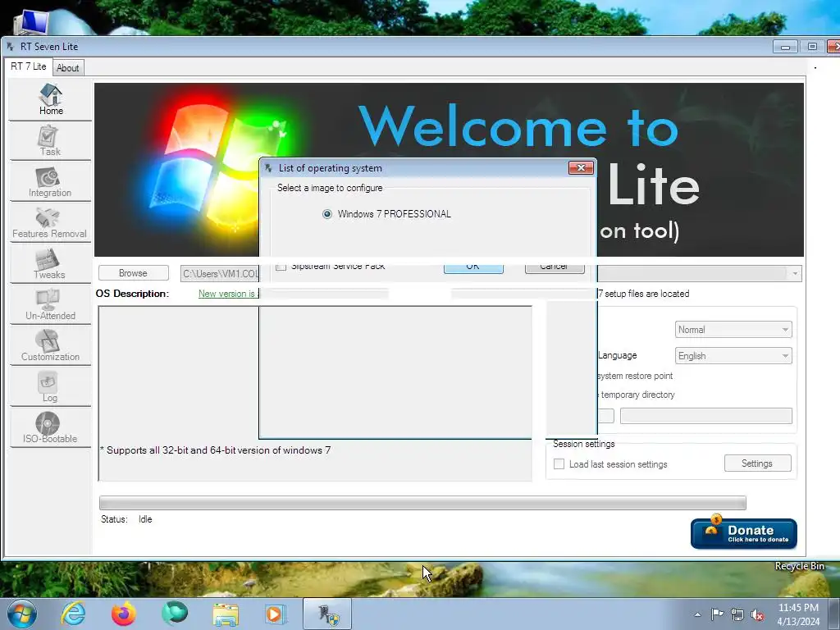Open the Integration section
The image size is (840, 630).
point(50,181)
